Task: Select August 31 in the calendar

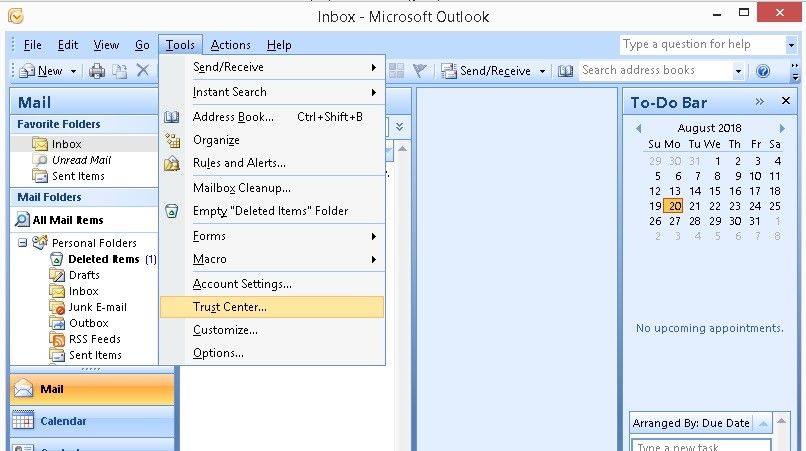Action: 755,221
